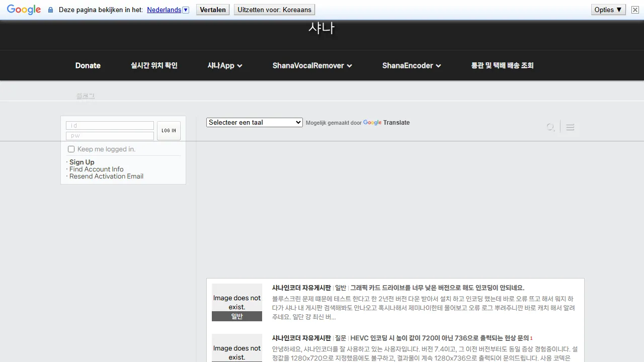Click the first 'Image does not exist' placeholder
Screen dimensions: 644x362
pos(236,302)
